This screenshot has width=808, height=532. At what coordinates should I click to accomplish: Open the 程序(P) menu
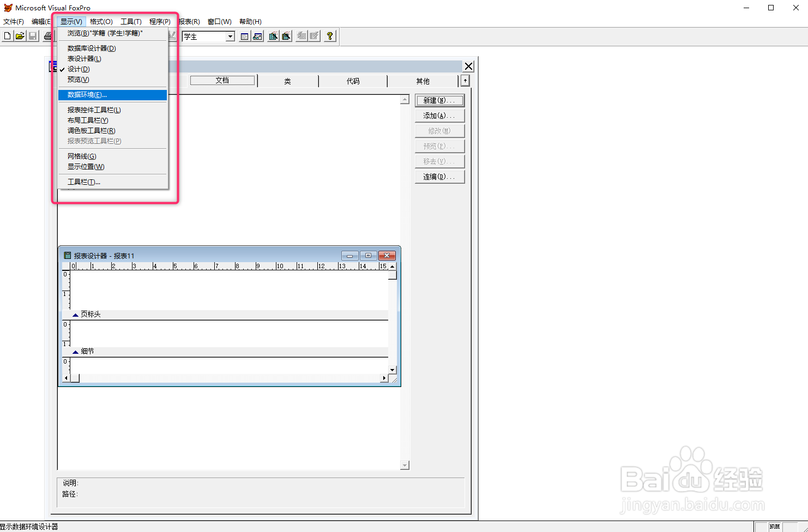tap(160, 22)
